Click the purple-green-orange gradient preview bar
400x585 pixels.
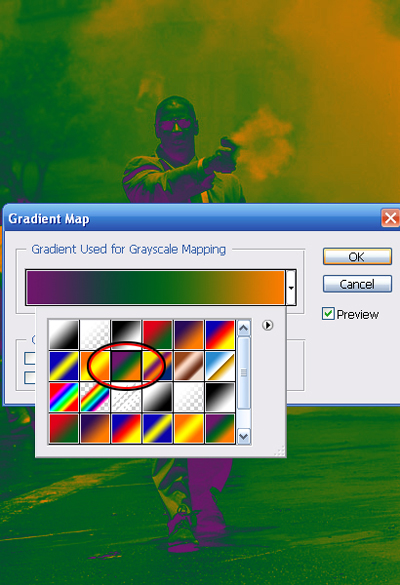click(155, 287)
